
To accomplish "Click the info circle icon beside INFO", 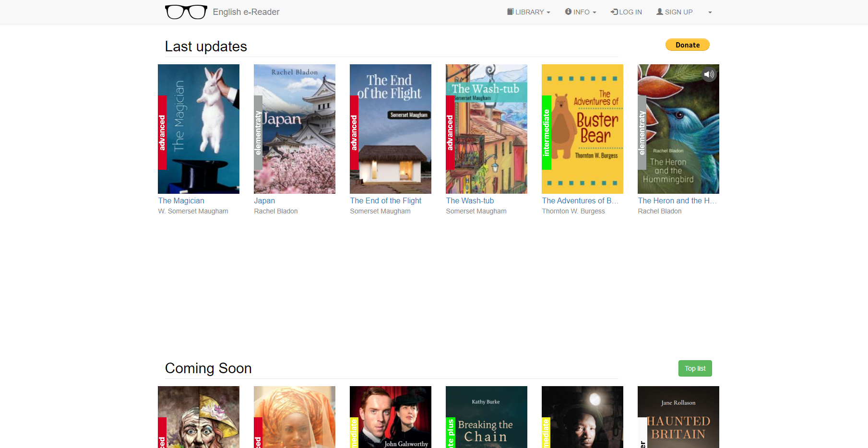I will (567, 12).
